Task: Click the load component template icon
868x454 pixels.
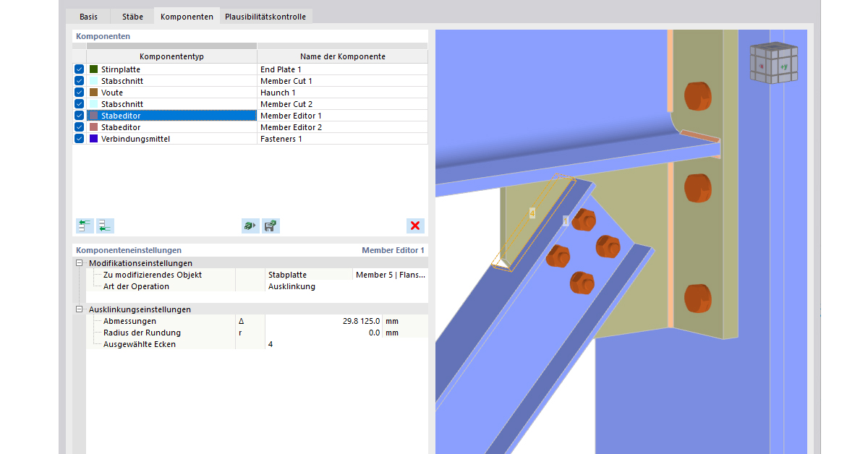Action: tap(250, 226)
